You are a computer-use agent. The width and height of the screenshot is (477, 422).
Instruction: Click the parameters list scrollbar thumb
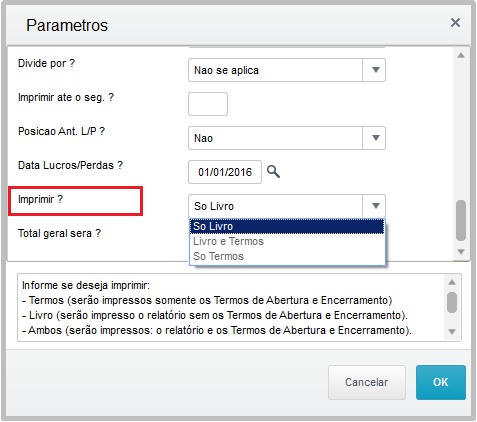coord(461,220)
